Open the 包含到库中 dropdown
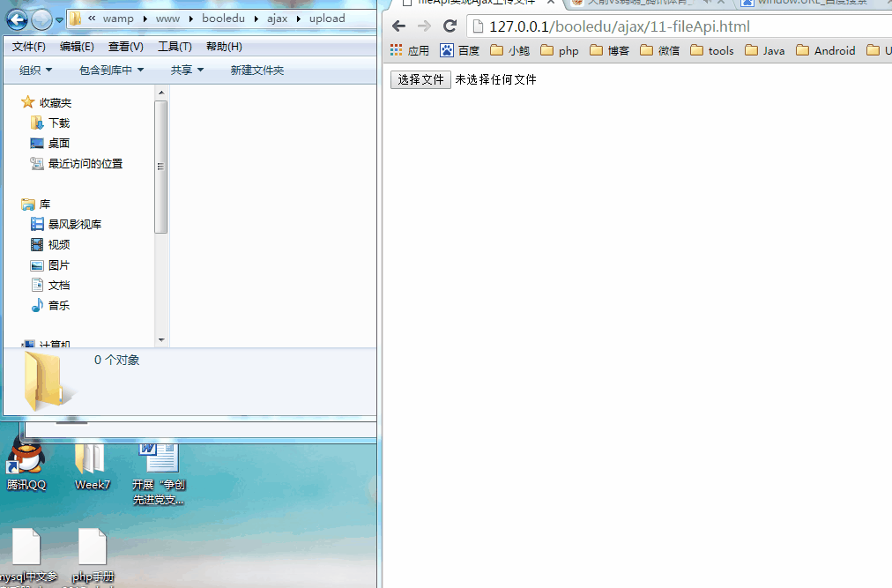Screen dimensions: 892x588 pos(111,70)
